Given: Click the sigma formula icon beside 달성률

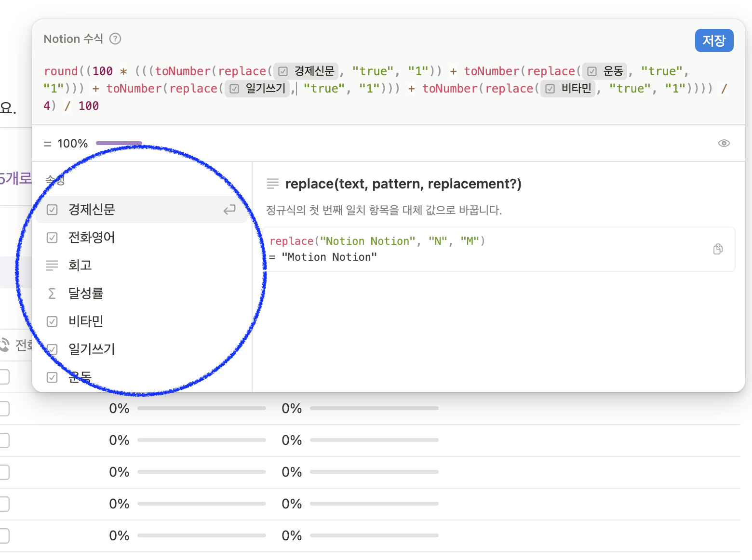Looking at the screenshot, I should click(x=52, y=293).
